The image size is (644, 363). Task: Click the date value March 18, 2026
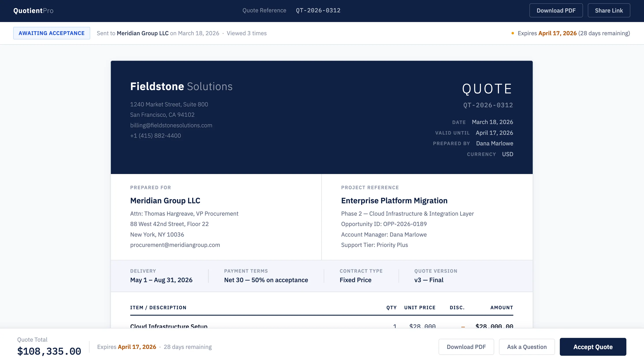tap(492, 122)
